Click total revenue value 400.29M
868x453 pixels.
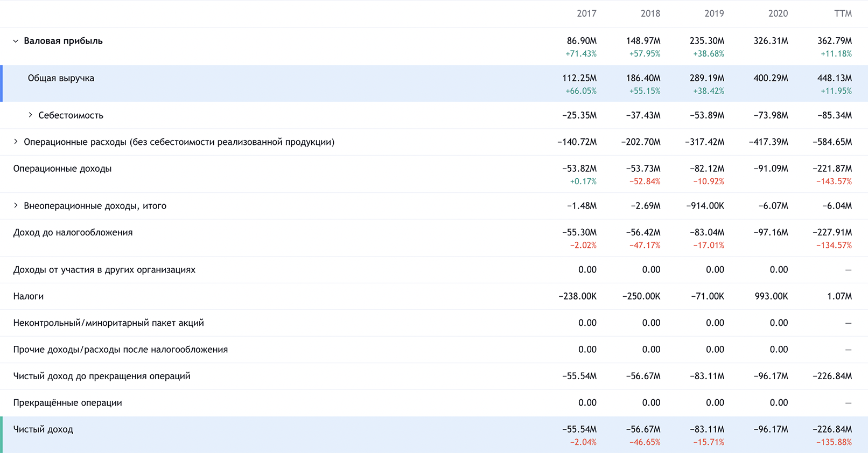click(771, 78)
